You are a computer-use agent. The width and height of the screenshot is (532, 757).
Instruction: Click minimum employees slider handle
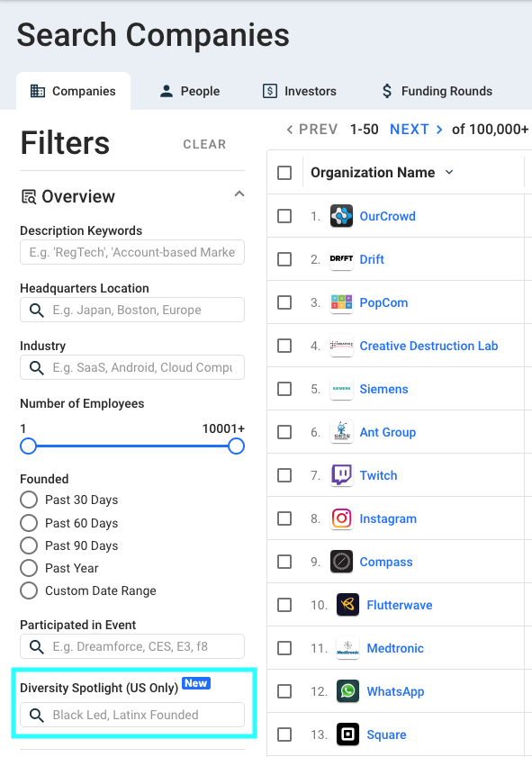coord(29,446)
